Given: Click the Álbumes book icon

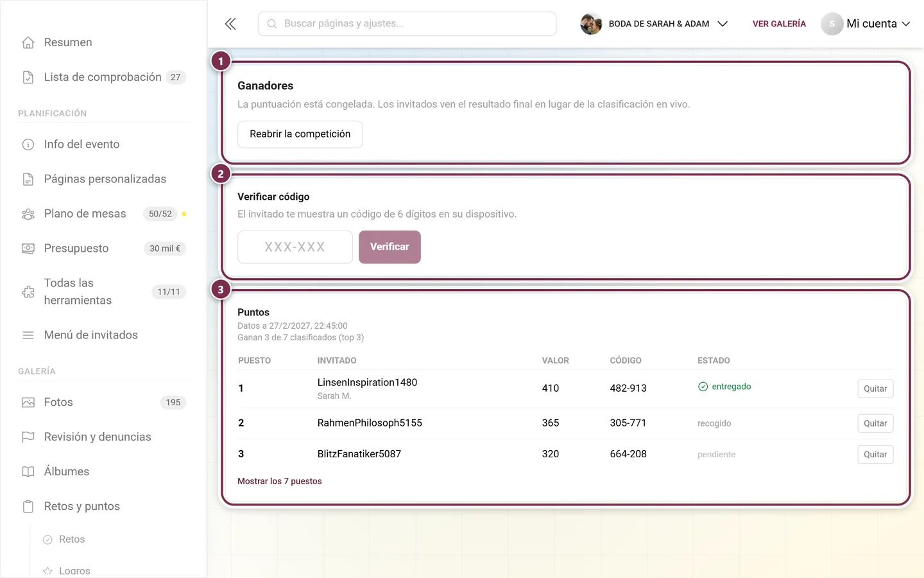Looking at the screenshot, I should click(x=28, y=472).
